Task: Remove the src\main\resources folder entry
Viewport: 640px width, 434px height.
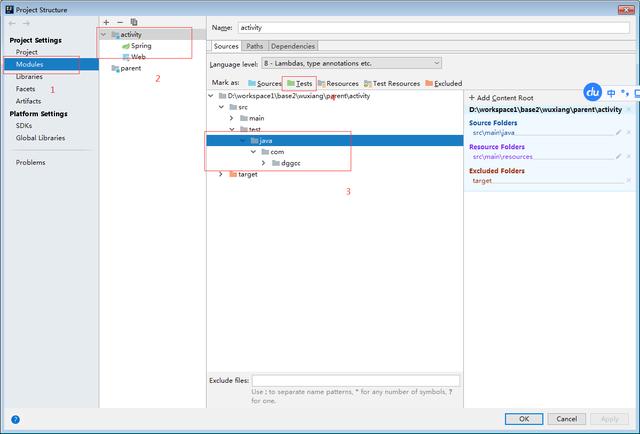Action: coord(629,156)
